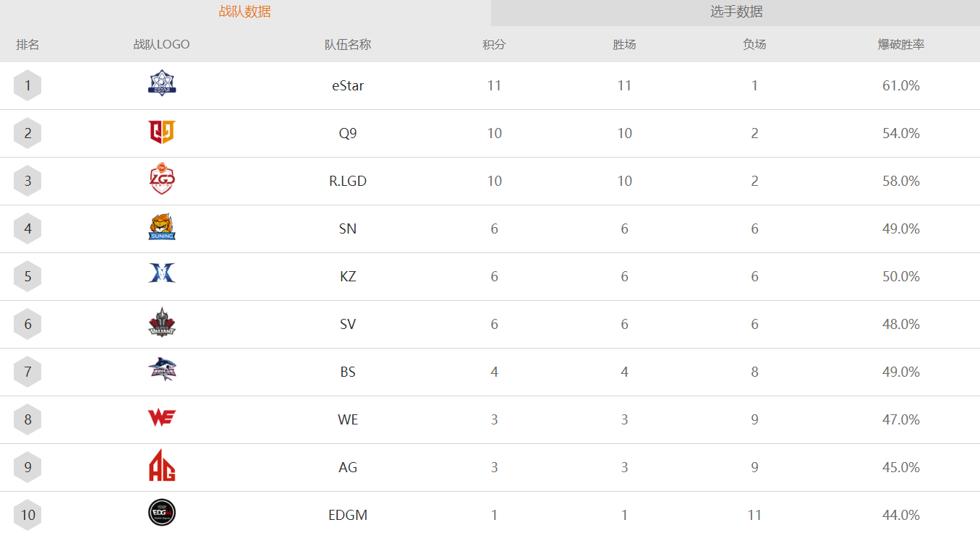Switch to the 选手数据 tab

pyautogui.click(x=736, y=12)
